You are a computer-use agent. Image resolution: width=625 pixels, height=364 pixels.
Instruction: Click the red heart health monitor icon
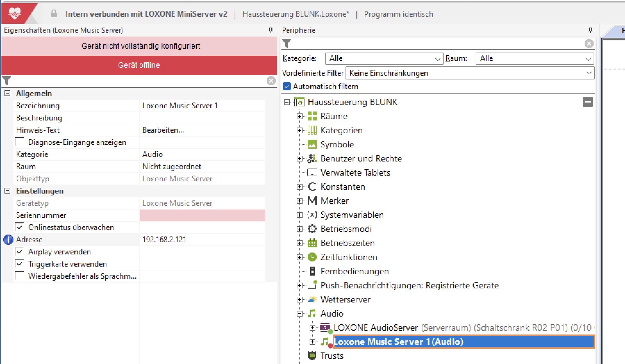[15, 13]
